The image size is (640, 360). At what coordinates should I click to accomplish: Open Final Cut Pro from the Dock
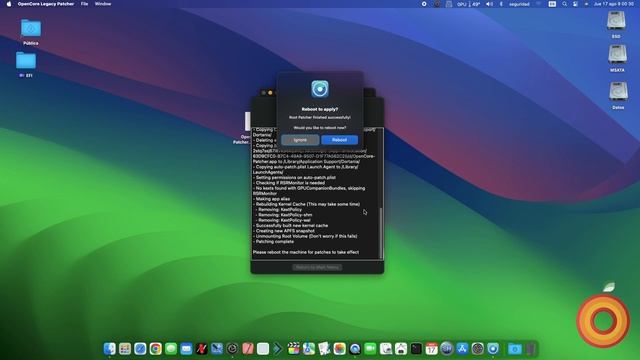[293, 349]
